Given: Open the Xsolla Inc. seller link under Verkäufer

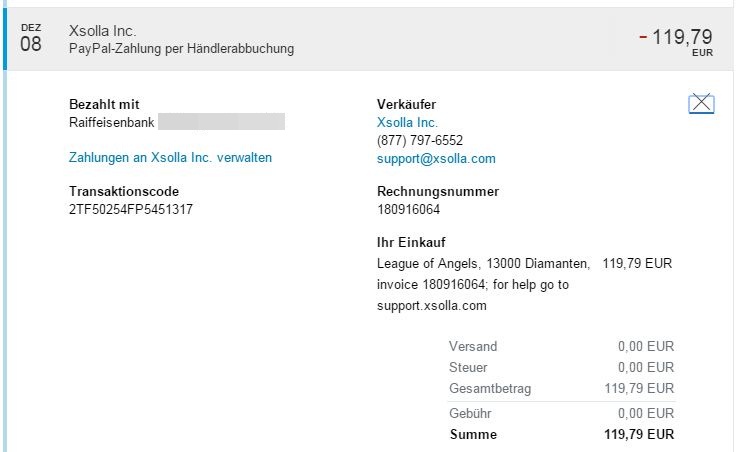Looking at the screenshot, I should (407, 122).
